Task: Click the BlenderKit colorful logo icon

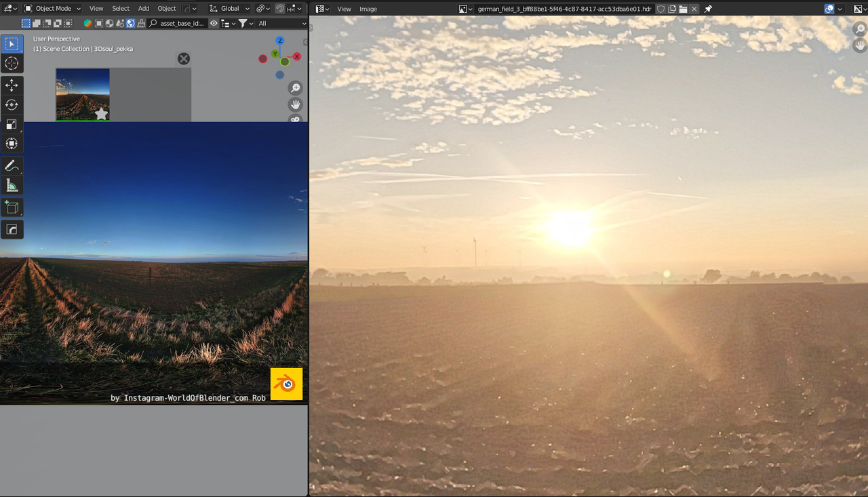Action: coord(88,23)
